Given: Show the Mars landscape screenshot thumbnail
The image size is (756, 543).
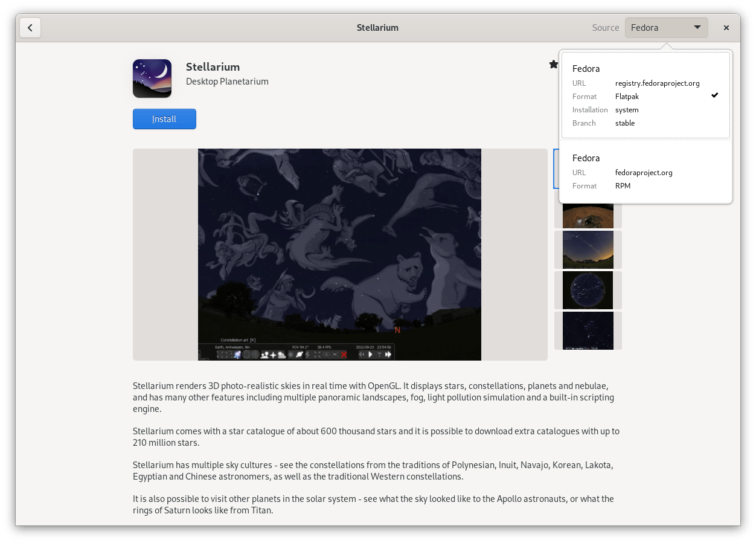Looking at the screenshot, I should (x=588, y=215).
